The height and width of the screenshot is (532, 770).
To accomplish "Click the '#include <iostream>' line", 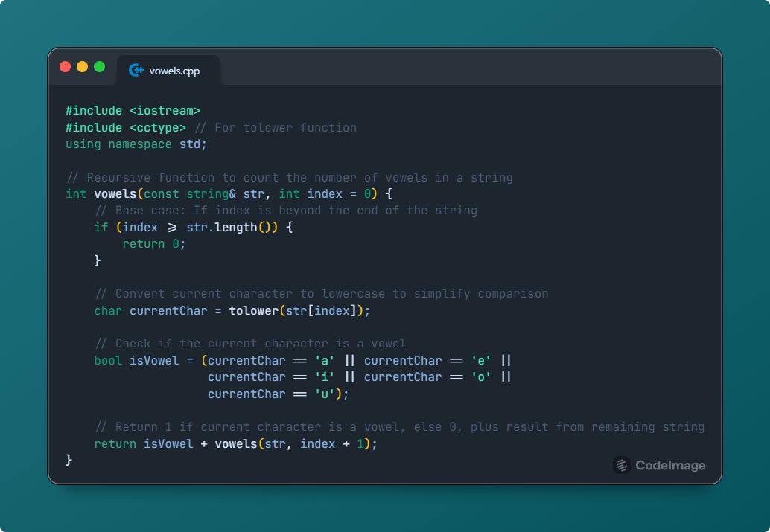I will (x=133, y=110).
